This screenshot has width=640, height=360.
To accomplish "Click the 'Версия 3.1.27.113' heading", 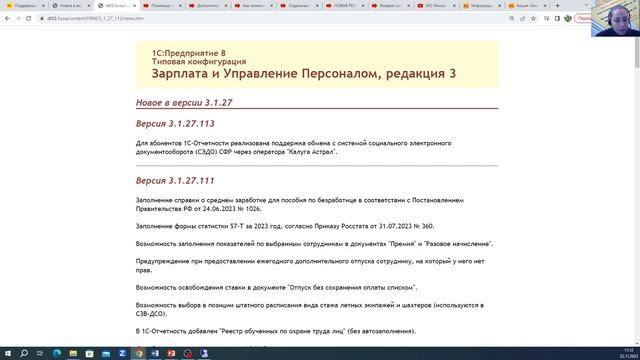I will point(175,124).
